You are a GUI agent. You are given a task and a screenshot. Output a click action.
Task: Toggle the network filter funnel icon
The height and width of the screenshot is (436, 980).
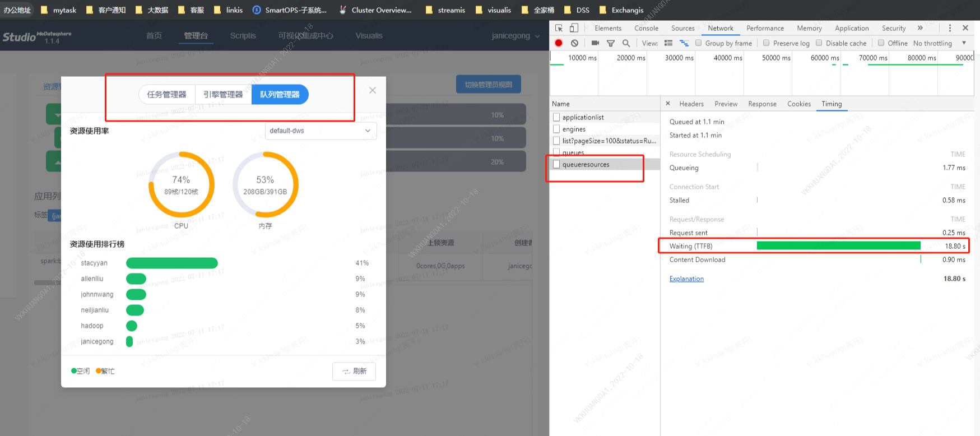coord(611,43)
